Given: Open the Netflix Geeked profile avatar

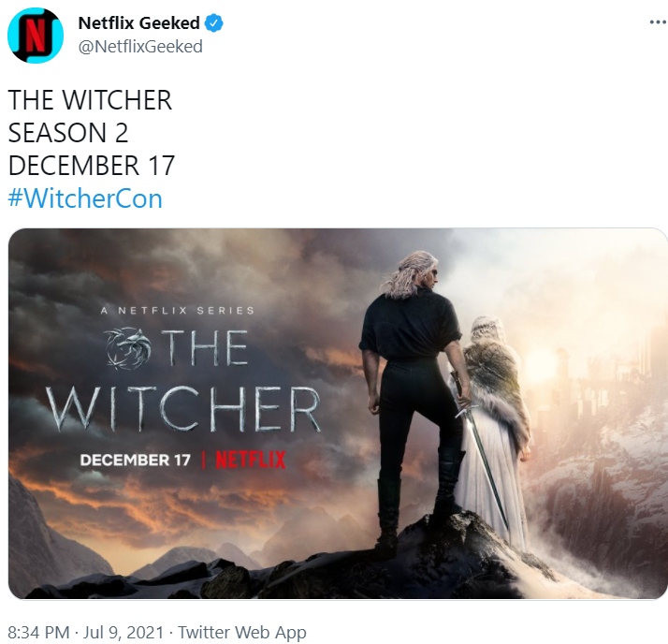Looking at the screenshot, I should pyautogui.click(x=36, y=36).
